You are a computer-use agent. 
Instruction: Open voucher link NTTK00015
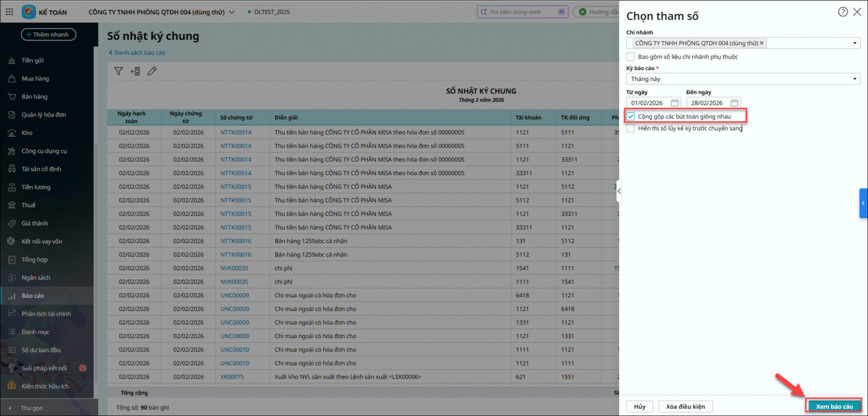coord(235,187)
